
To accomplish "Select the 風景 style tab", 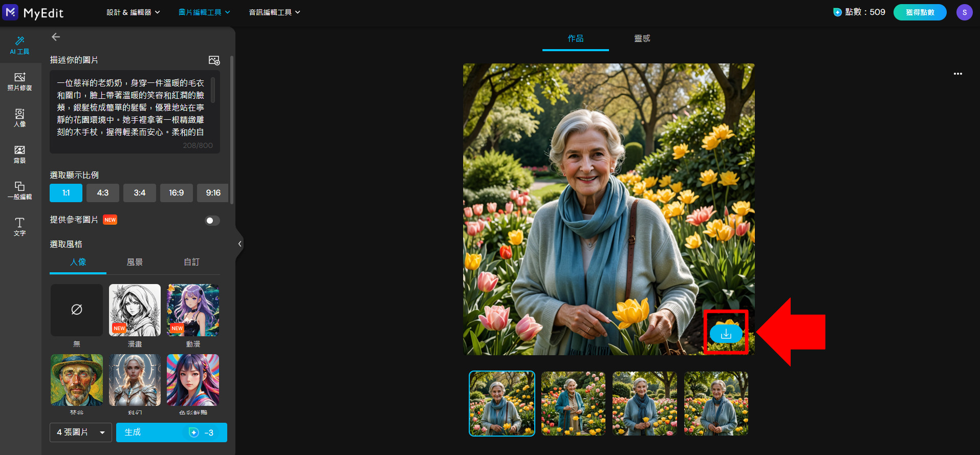I will click(x=135, y=263).
